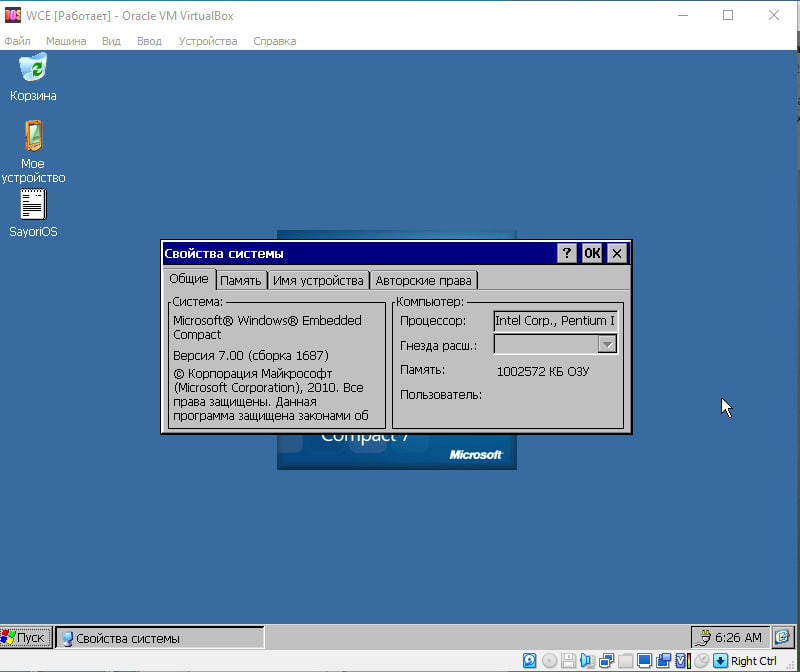800x672 pixels.
Task: Open the Ввод menu
Action: pos(149,41)
